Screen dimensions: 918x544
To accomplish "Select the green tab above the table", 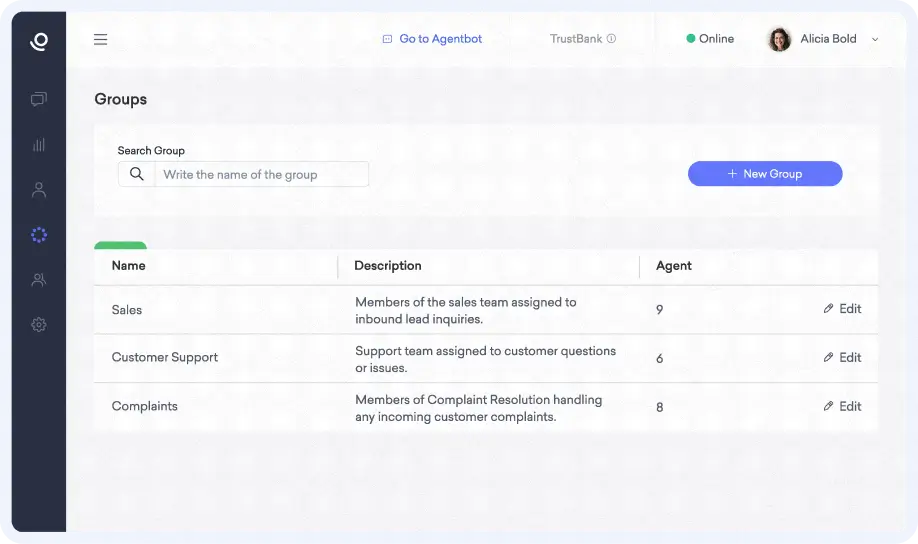I will (120, 245).
